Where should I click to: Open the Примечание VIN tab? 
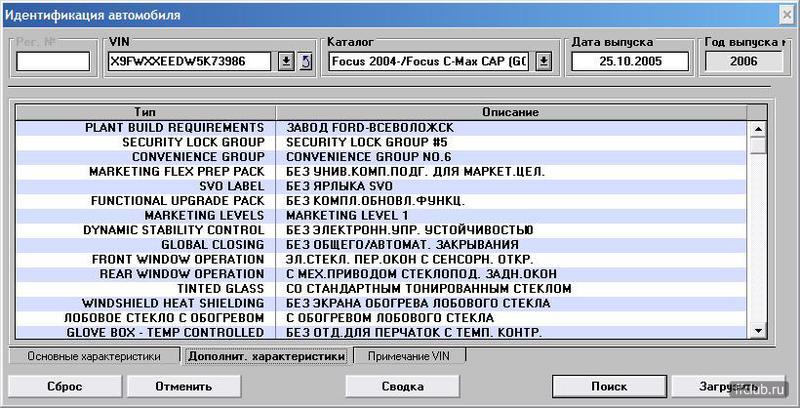409,356
